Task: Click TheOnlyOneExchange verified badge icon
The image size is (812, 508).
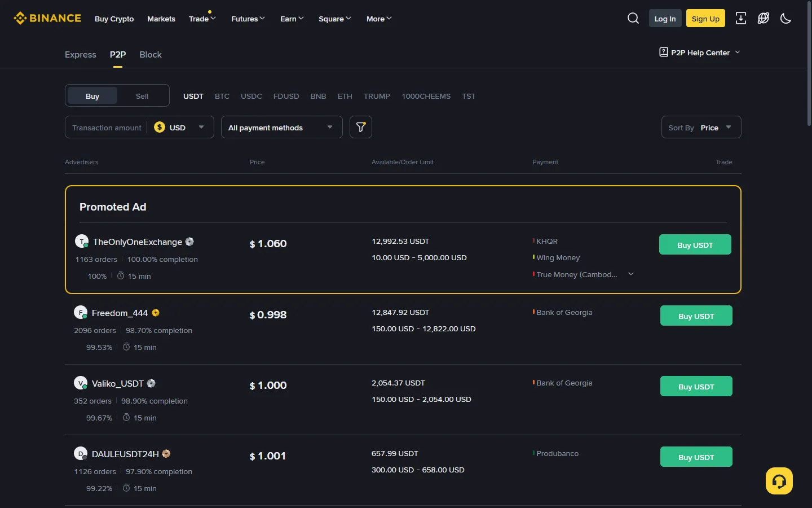Action: pos(189,242)
